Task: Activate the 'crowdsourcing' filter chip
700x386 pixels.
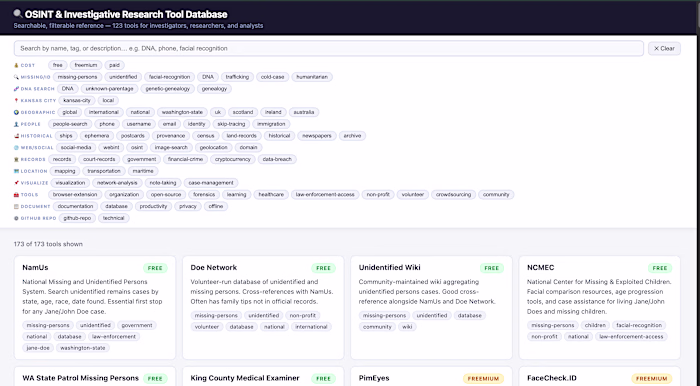Action: click(453, 195)
